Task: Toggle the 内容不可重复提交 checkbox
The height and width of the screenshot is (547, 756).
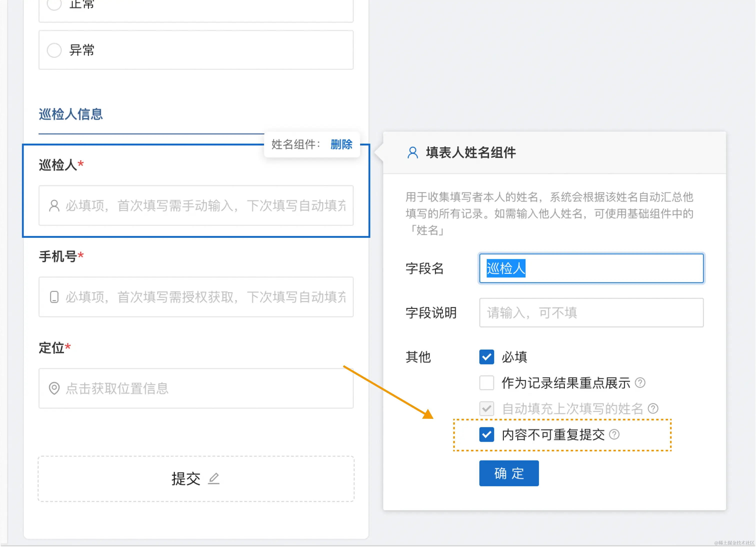Action: click(x=486, y=434)
